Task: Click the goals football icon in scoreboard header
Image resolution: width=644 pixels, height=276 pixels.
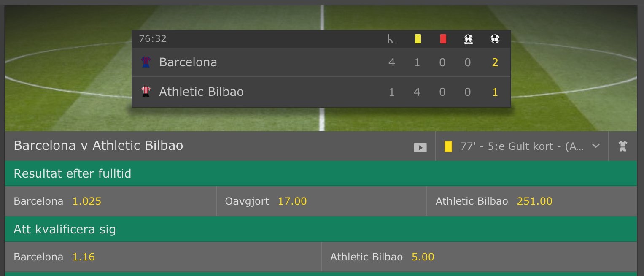Action: (x=495, y=39)
